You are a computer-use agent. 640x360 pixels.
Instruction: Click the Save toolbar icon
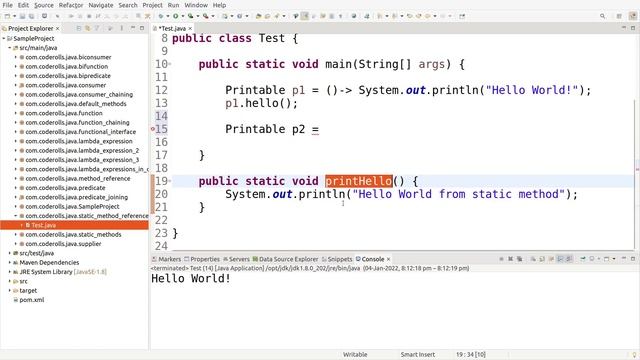22,16
